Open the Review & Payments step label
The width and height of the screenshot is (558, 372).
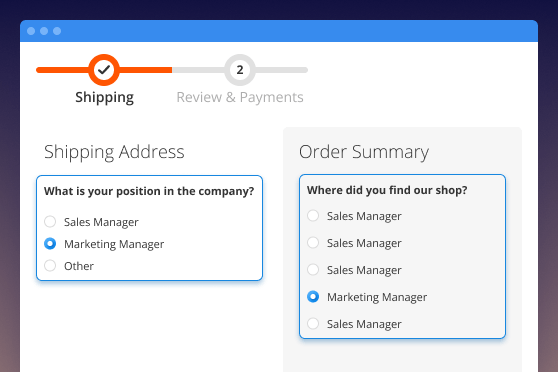(240, 97)
